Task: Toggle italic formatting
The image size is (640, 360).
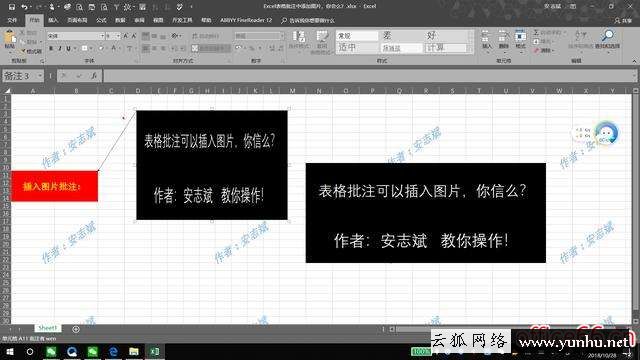Action: point(60,49)
